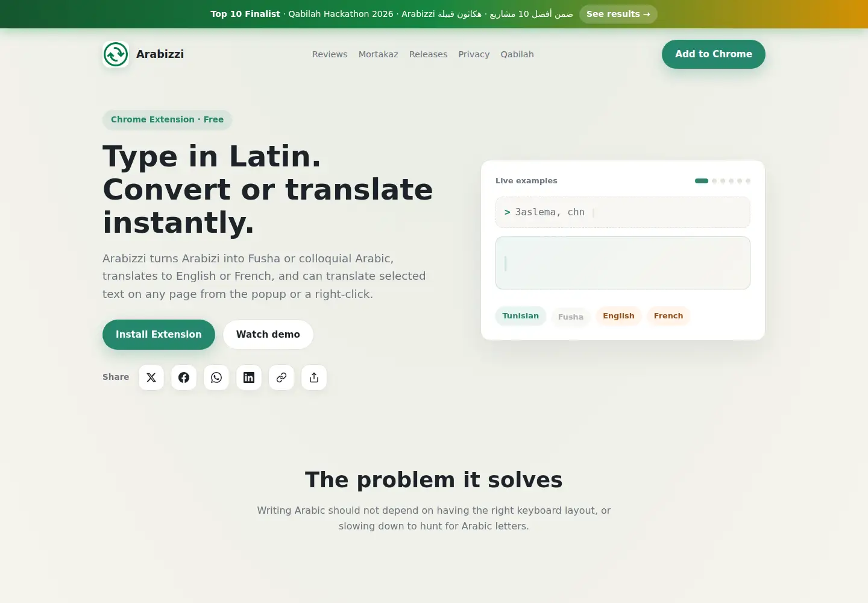Select the Tunisian output chip
868x603 pixels.
click(x=521, y=316)
